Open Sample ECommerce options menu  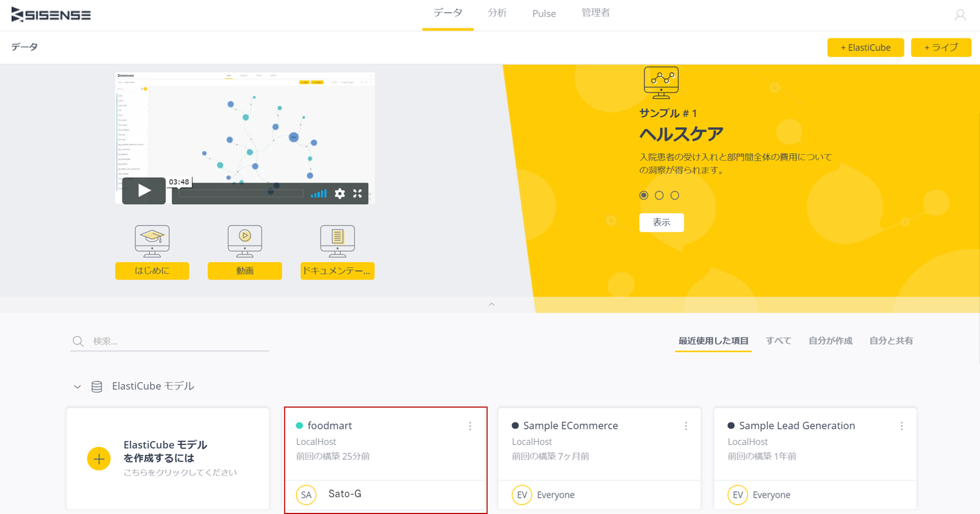point(686,426)
